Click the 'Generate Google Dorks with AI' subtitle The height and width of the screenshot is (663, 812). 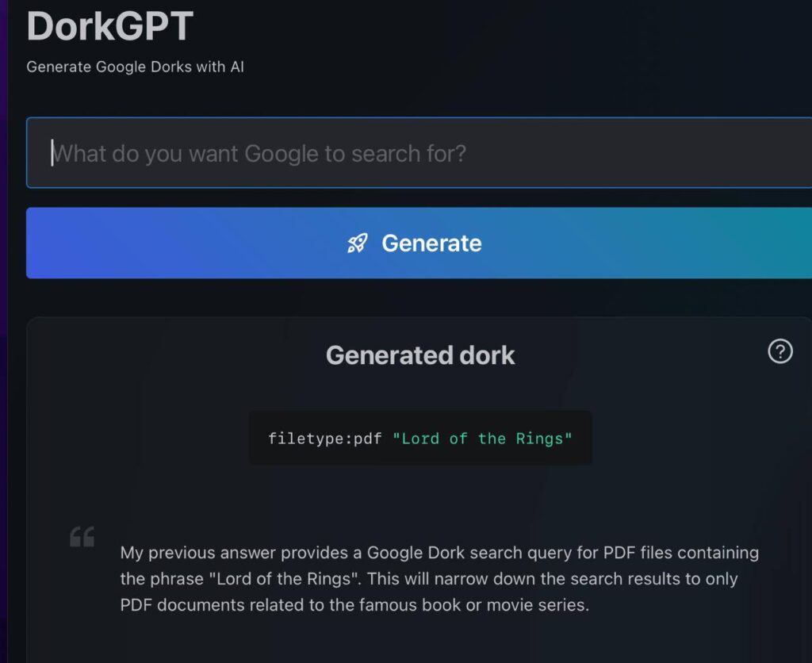[136, 67]
